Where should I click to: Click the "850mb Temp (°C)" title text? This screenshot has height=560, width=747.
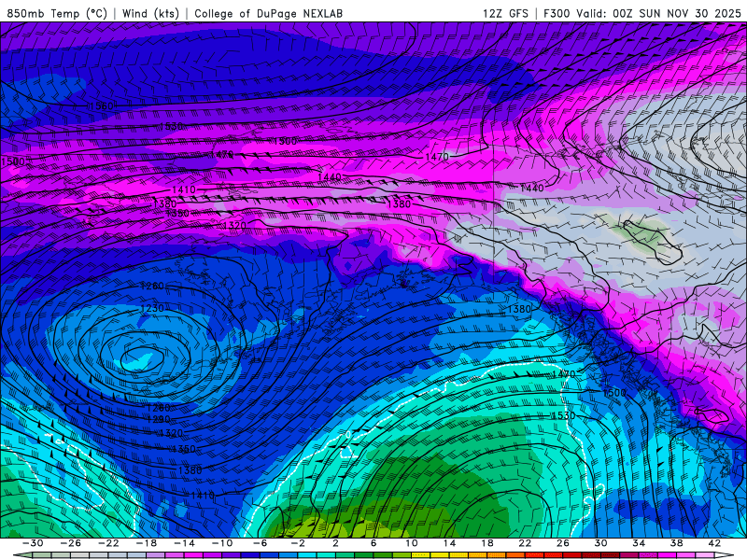57,13
